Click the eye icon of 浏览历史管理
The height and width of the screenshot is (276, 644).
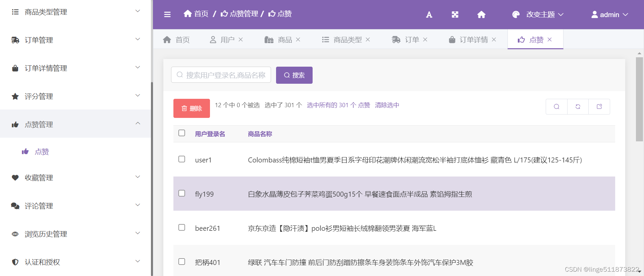(15, 234)
